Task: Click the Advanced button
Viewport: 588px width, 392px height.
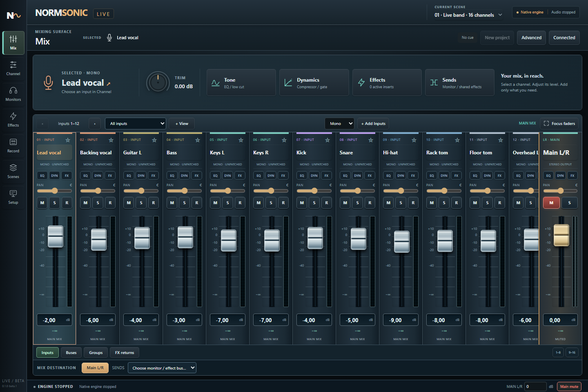Action: click(531, 38)
